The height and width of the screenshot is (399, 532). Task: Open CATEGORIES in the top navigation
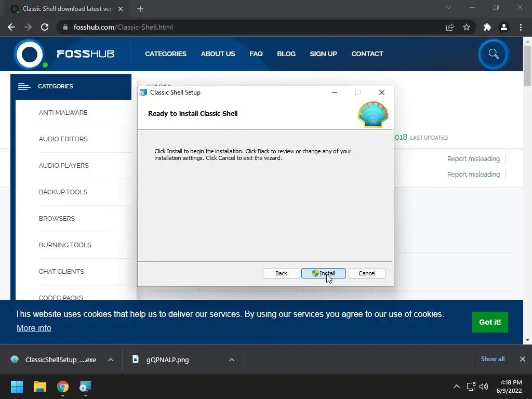click(166, 54)
